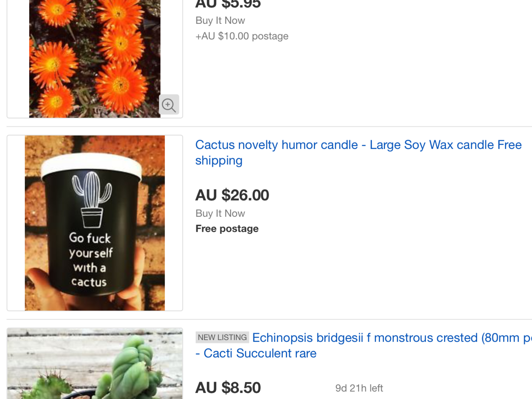Open the orange flowers listing thumbnail

pos(95,59)
